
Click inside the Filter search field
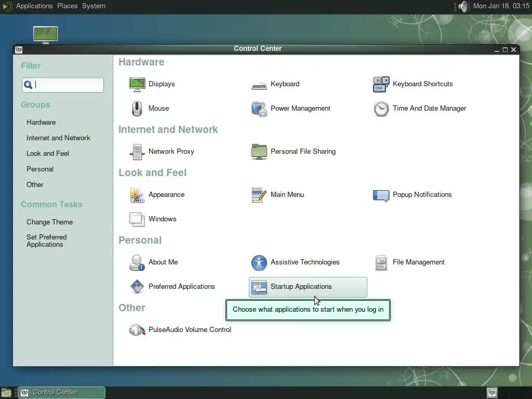[63, 85]
